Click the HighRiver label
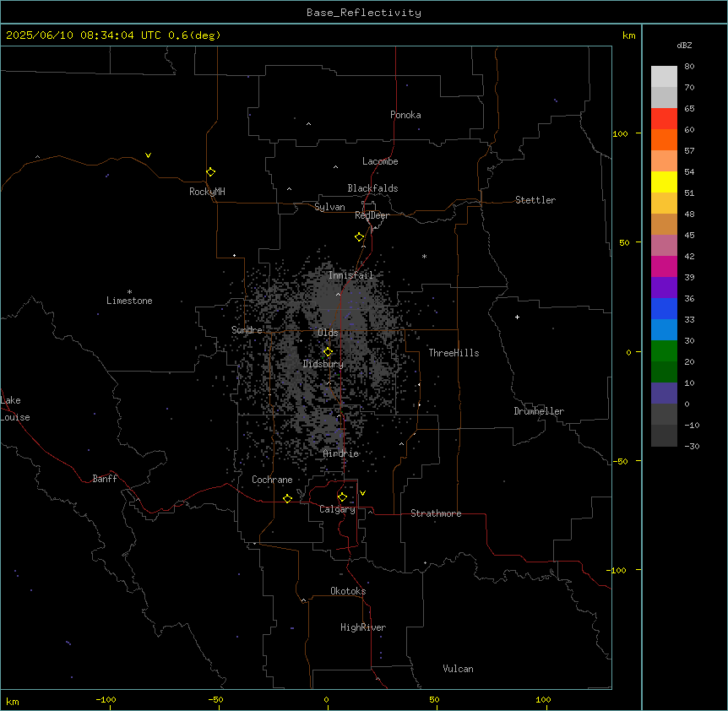The image size is (728, 711). pyautogui.click(x=363, y=627)
